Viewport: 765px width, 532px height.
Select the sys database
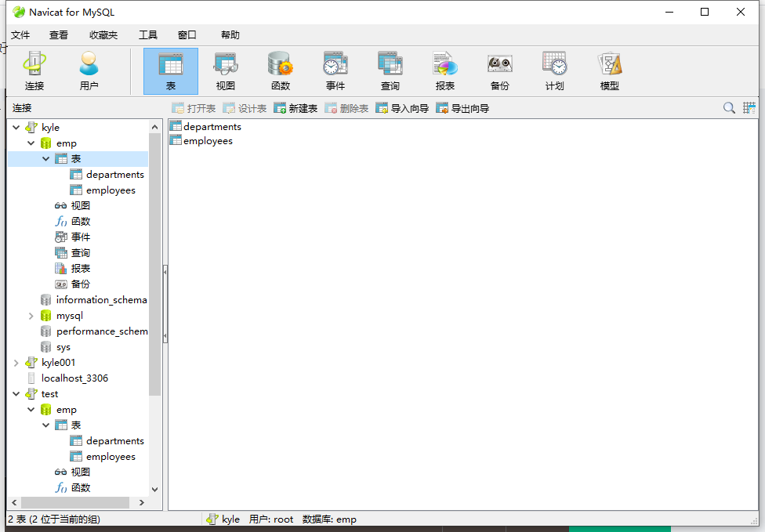(x=56, y=347)
